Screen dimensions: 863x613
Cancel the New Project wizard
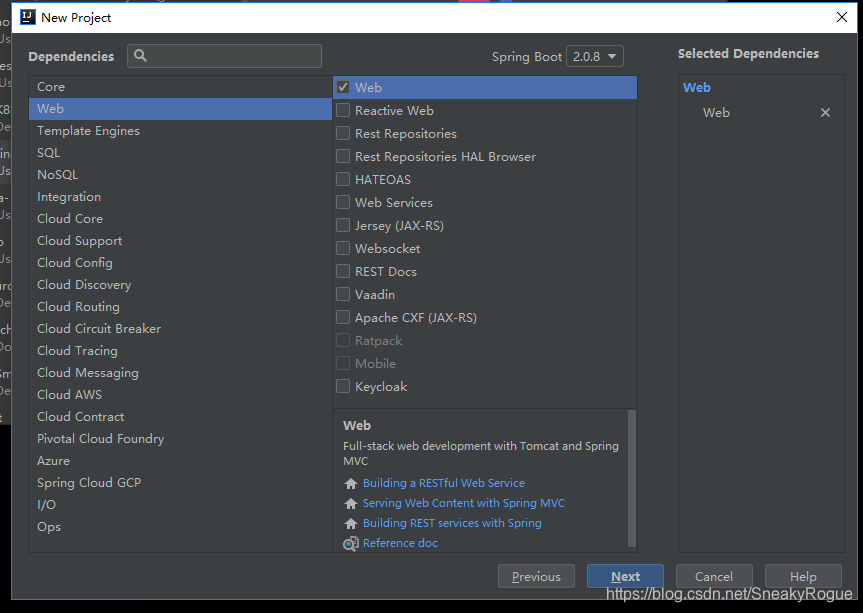coord(714,576)
